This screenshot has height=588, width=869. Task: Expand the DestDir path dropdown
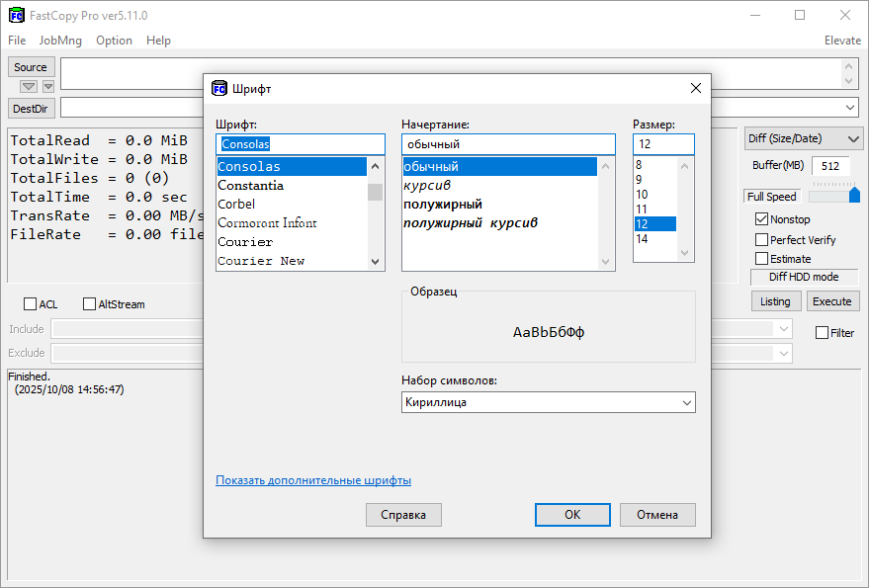pyautogui.click(x=850, y=107)
